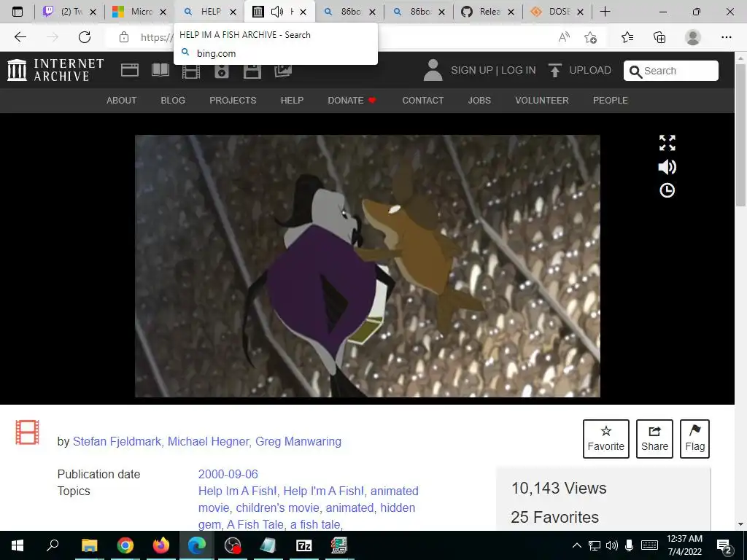Open the Internet Archive texts book icon
Screen dimensions: 747x560
[160, 71]
